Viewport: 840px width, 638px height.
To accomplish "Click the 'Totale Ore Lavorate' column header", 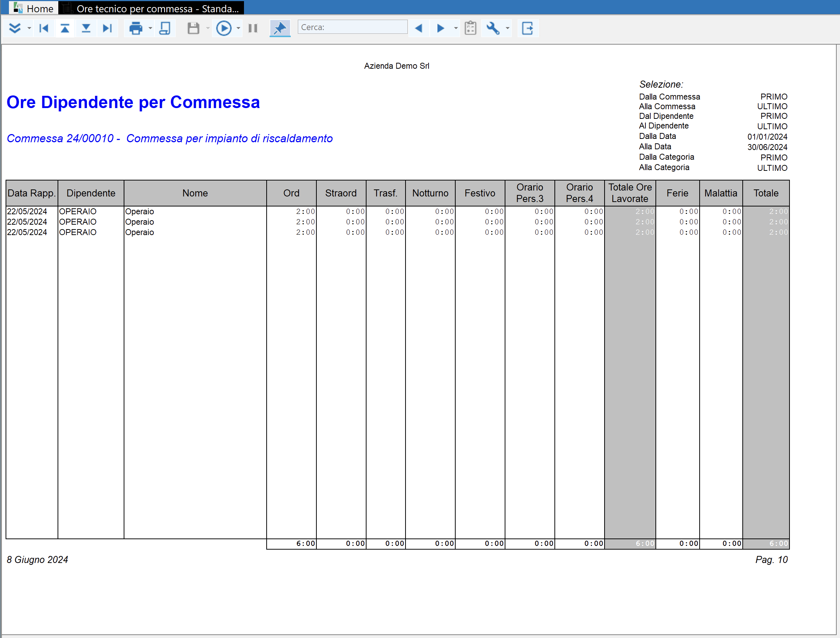I will (x=630, y=193).
